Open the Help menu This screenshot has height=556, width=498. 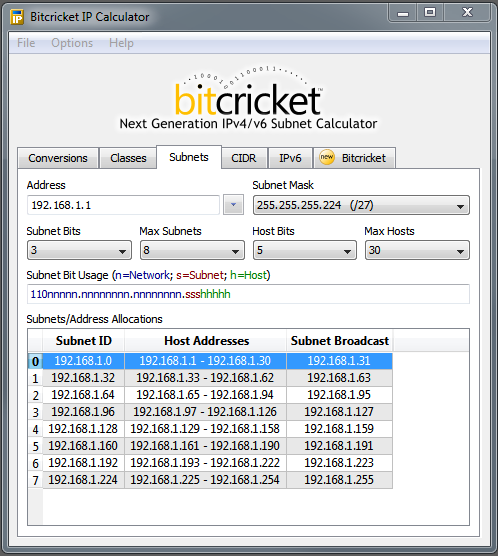(x=121, y=43)
